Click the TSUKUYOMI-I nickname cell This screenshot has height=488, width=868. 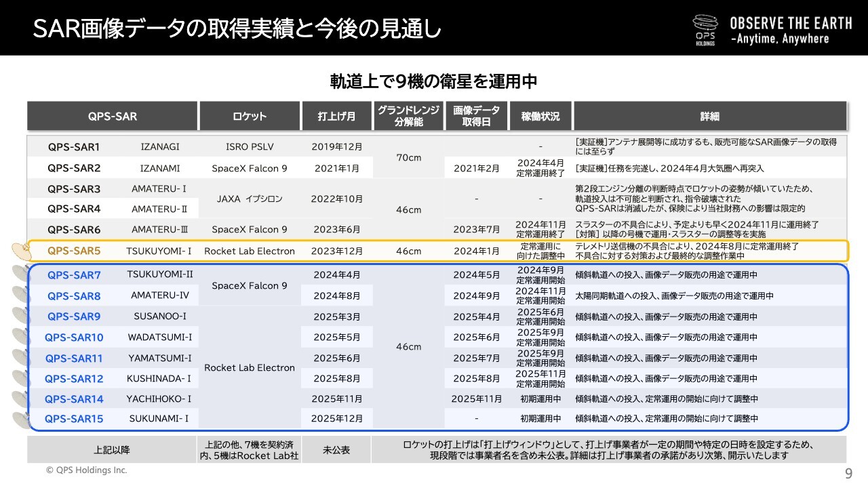pos(159,251)
